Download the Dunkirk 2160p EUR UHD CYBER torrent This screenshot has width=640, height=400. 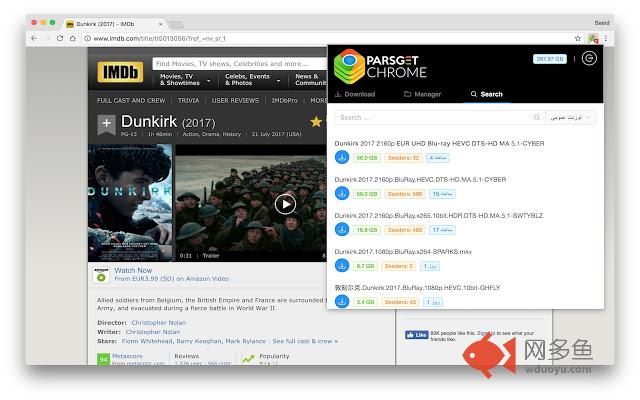(342, 157)
